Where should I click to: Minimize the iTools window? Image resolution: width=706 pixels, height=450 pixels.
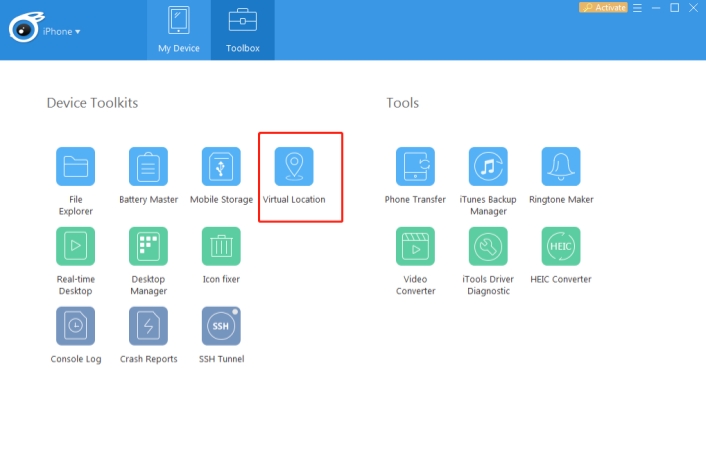tap(656, 8)
